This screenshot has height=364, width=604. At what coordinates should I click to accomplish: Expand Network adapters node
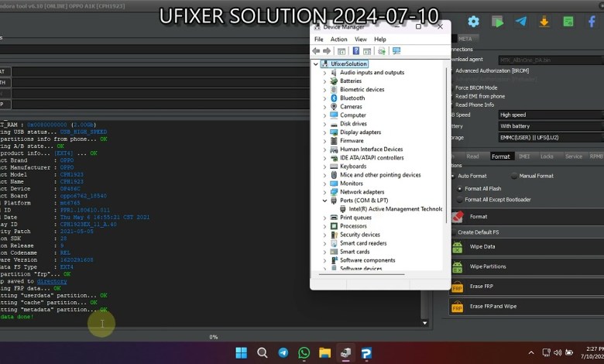pyautogui.click(x=324, y=192)
